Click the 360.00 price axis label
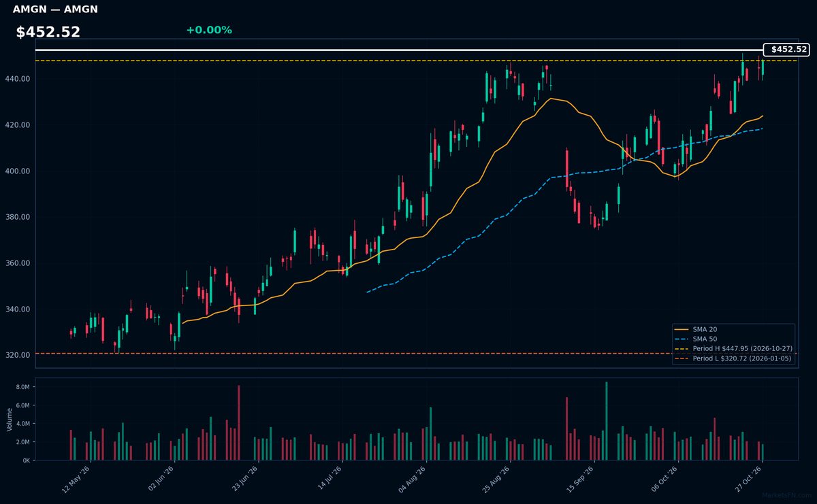The image size is (817, 504). 18,263
